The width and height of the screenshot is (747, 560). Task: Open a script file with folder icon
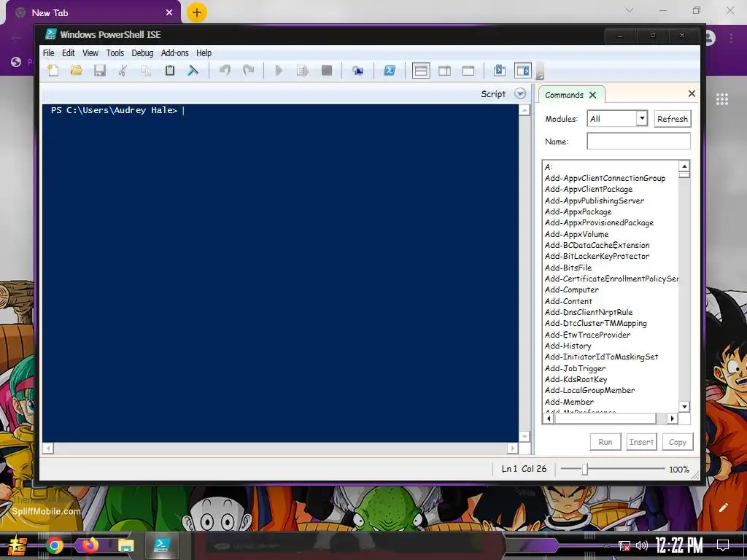tap(76, 71)
